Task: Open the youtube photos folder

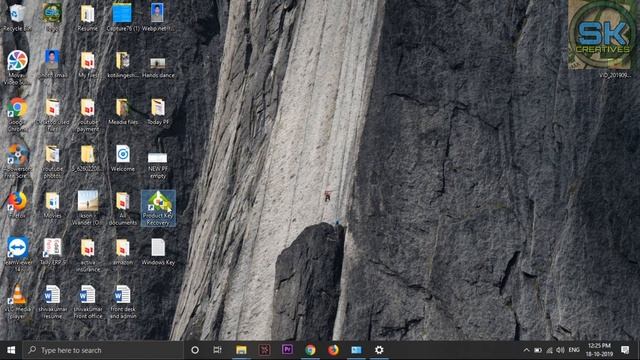Action: click(x=52, y=161)
